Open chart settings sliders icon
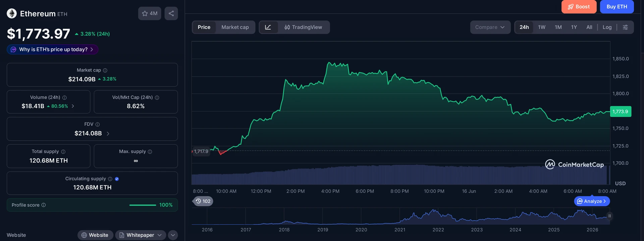Image resolution: width=644 pixels, height=241 pixels. [625, 27]
